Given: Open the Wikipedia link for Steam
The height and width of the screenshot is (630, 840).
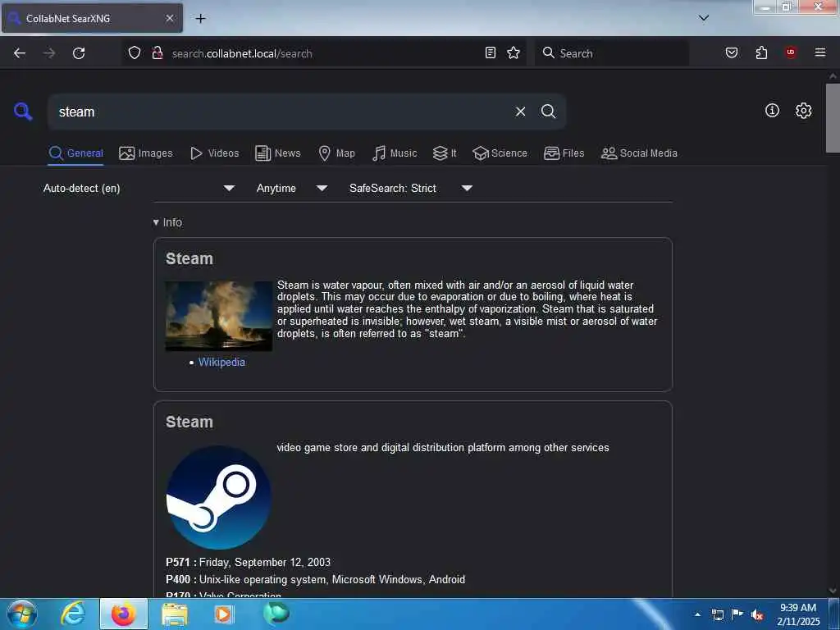Looking at the screenshot, I should 221,362.
